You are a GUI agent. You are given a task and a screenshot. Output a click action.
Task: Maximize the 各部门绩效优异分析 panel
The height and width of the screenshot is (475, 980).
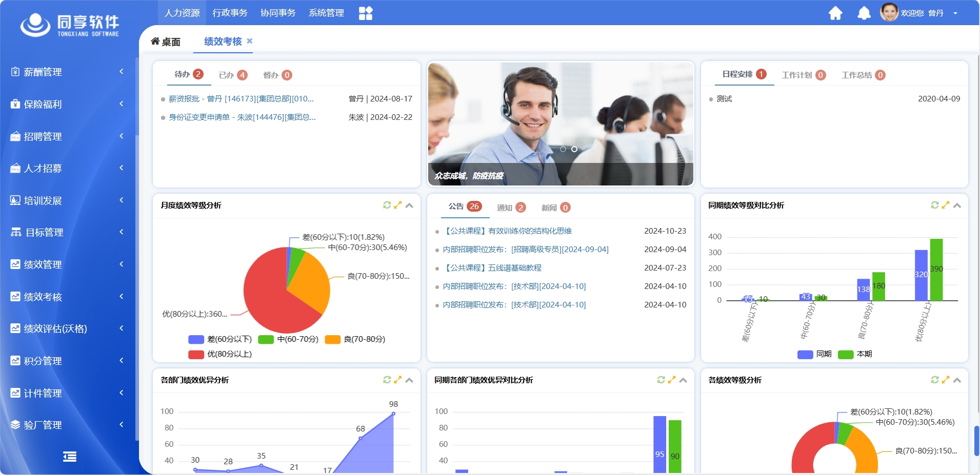tap(397, 380)
